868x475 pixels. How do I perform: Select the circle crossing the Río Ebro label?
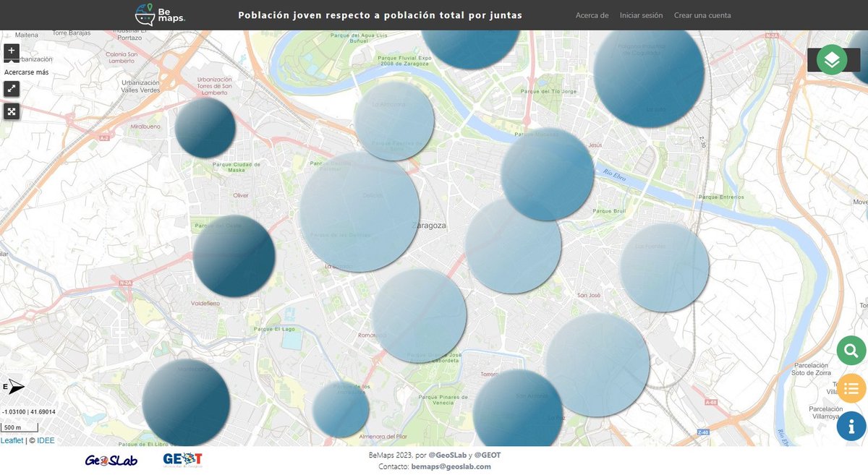[x=547, y=174]
